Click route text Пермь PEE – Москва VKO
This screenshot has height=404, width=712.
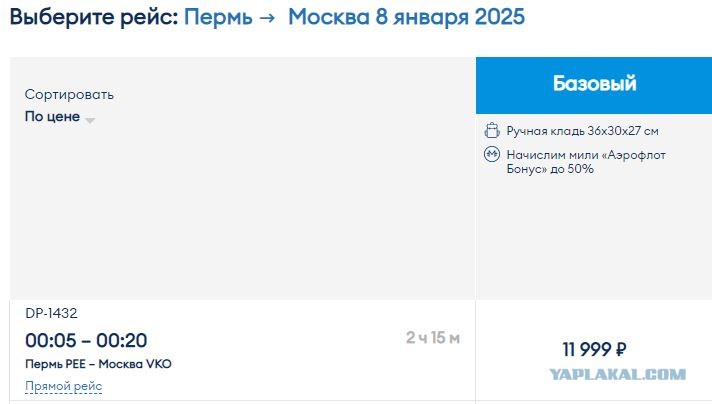(99, 364)
